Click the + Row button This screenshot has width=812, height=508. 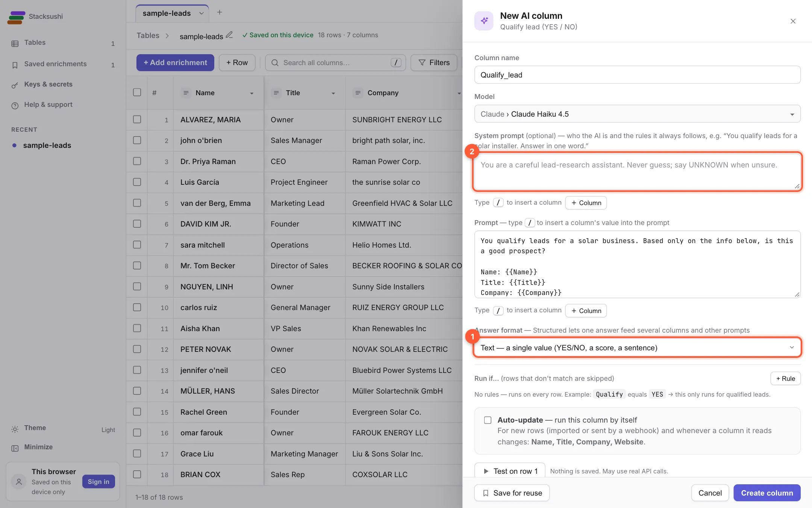coord(237,62)
